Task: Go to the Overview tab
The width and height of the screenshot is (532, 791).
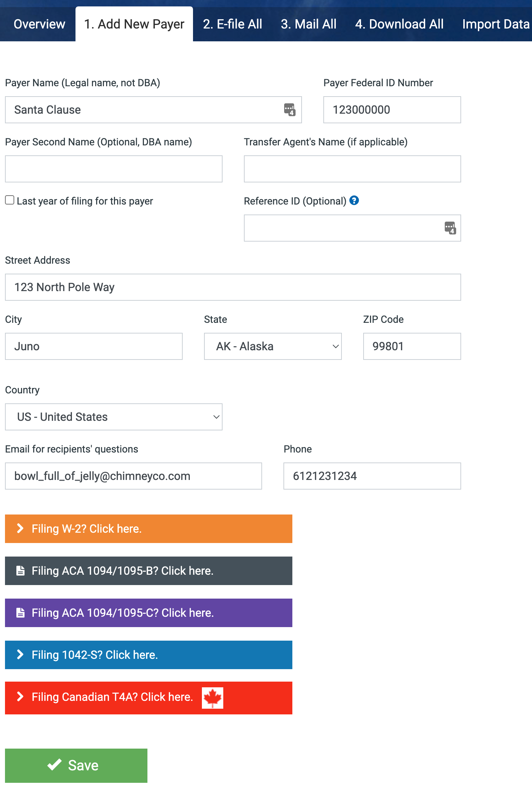Action: coord(39,24)
